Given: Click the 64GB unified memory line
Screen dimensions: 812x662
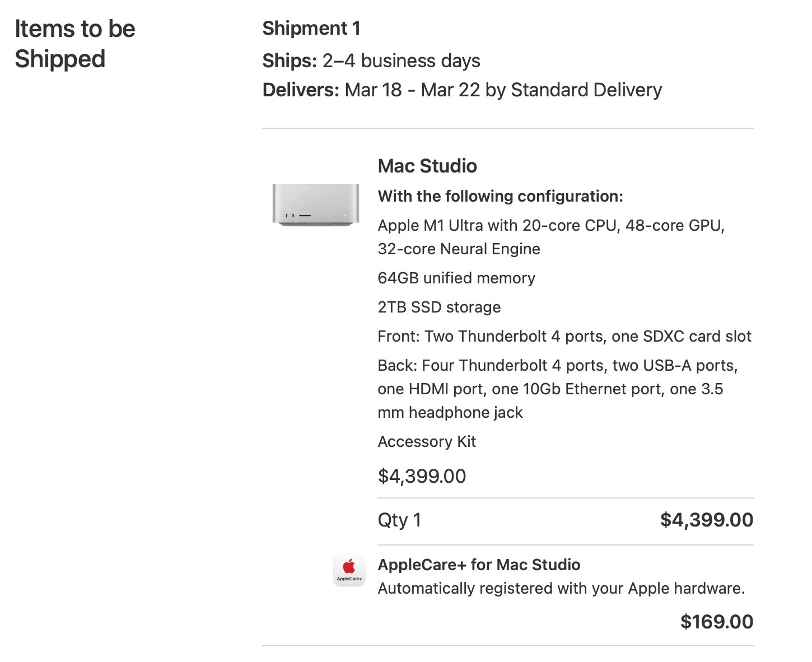Looking at the screenshot, I should [456, 278].
